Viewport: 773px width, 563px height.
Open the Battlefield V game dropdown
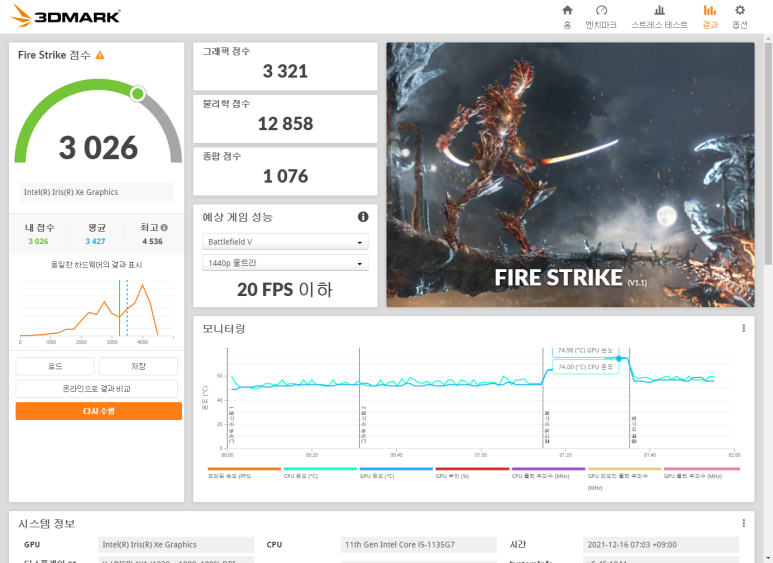pos(285,242)
